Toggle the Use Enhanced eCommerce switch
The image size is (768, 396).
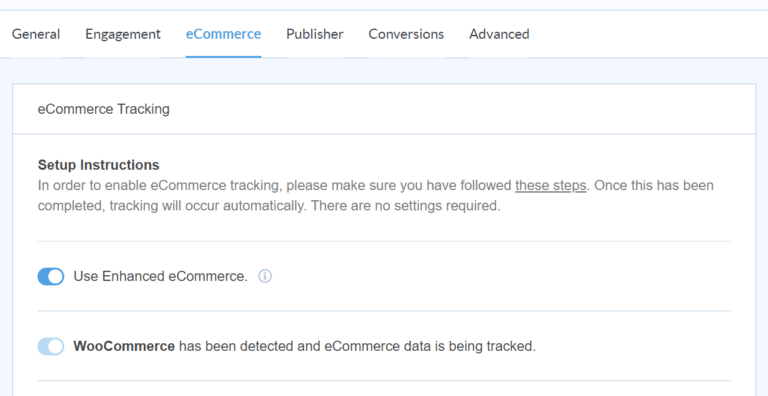tap(51, 276)
